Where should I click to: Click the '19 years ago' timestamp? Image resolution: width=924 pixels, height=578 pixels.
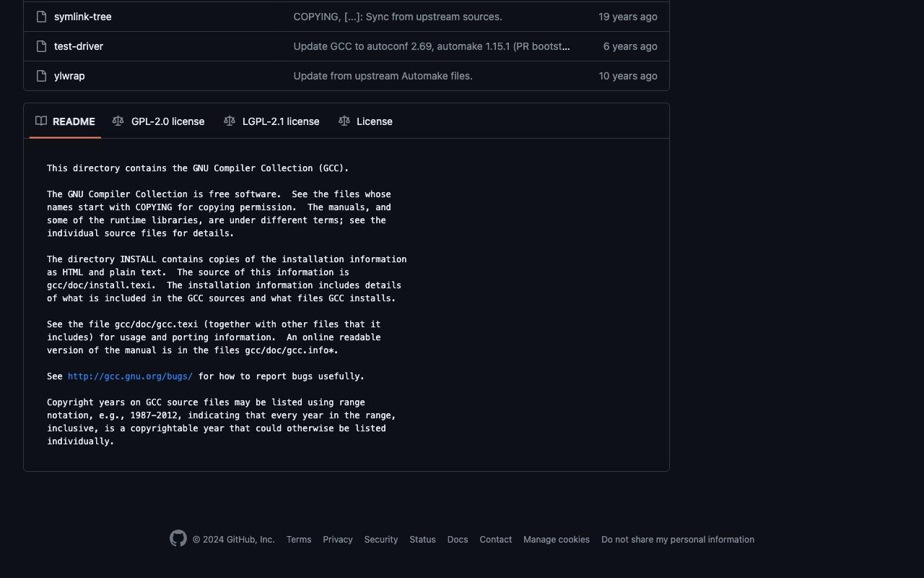(x=628, y=17)
